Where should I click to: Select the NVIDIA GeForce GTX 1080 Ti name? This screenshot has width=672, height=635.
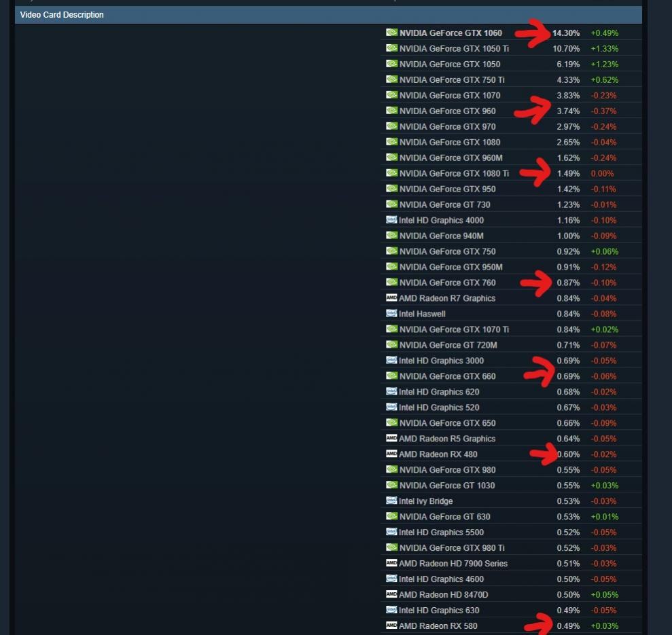[454, 174]
